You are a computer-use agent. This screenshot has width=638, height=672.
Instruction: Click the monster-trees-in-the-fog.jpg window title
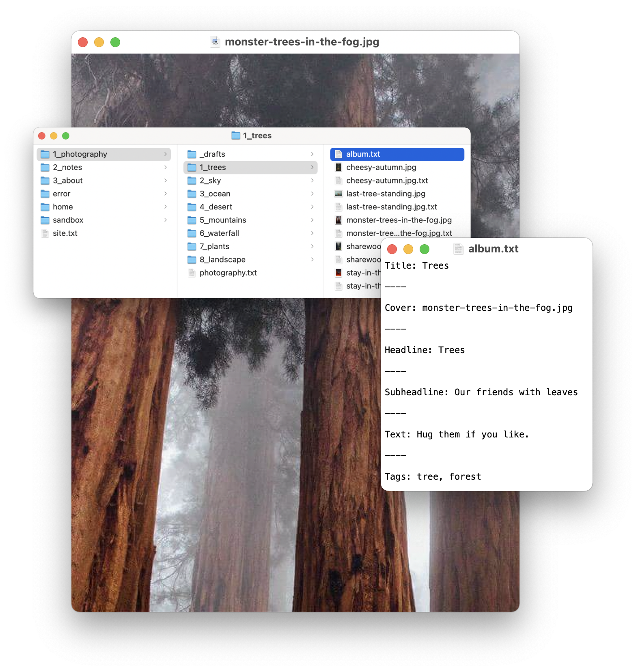click(x=302, y=42)
